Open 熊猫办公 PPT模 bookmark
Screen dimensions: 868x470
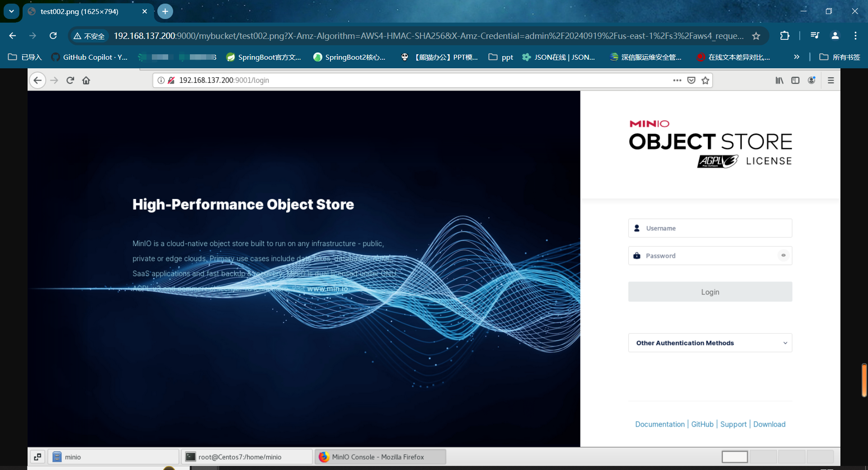439,57
